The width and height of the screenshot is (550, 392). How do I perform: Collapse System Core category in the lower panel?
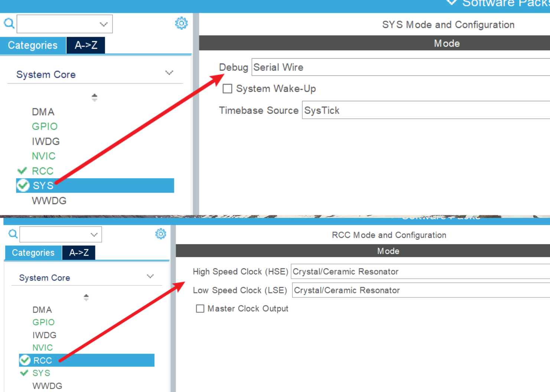(150, 276)
